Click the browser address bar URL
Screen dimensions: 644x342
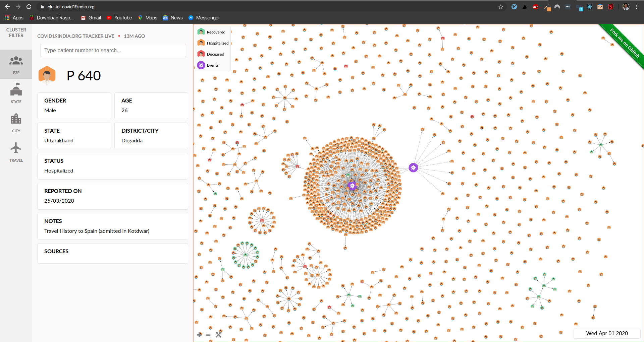coord(71,7)
